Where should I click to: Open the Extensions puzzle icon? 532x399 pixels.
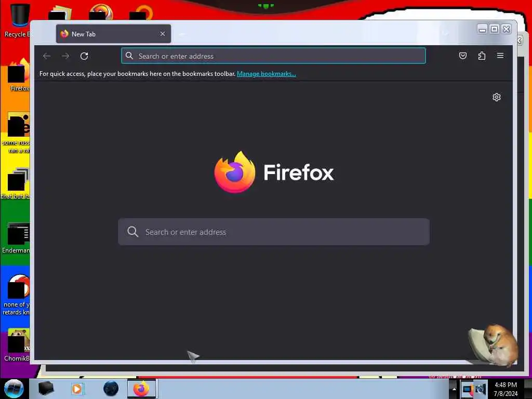tap(482, 56)
